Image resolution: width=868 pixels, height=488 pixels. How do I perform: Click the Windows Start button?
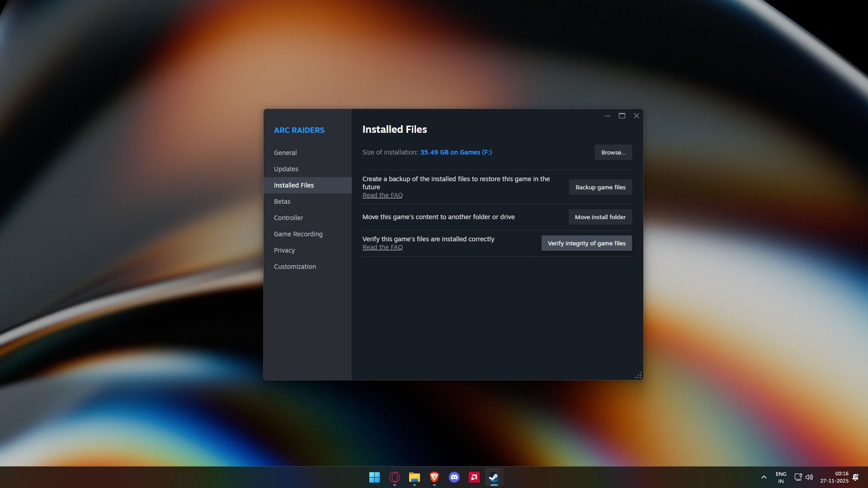(375, 477)
